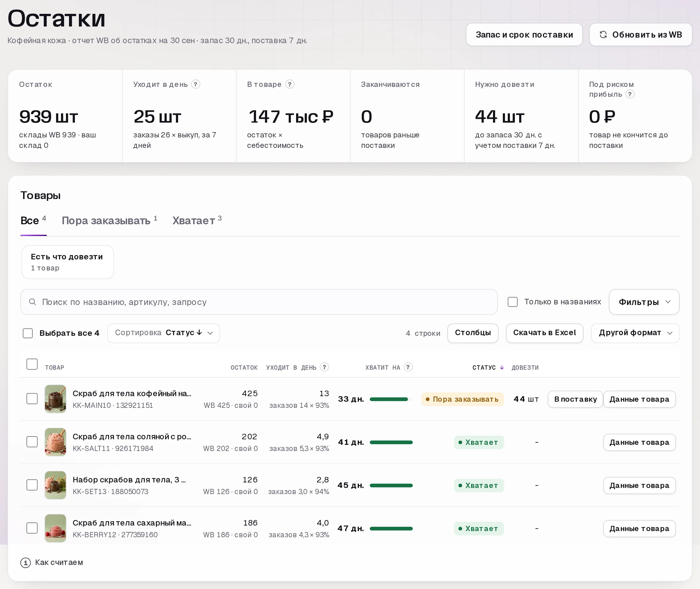Image resolution: width=700 pixels, height=589 pixels.
Task: Toggle the Только в названиях checkbox
Action: coord(513,302)
